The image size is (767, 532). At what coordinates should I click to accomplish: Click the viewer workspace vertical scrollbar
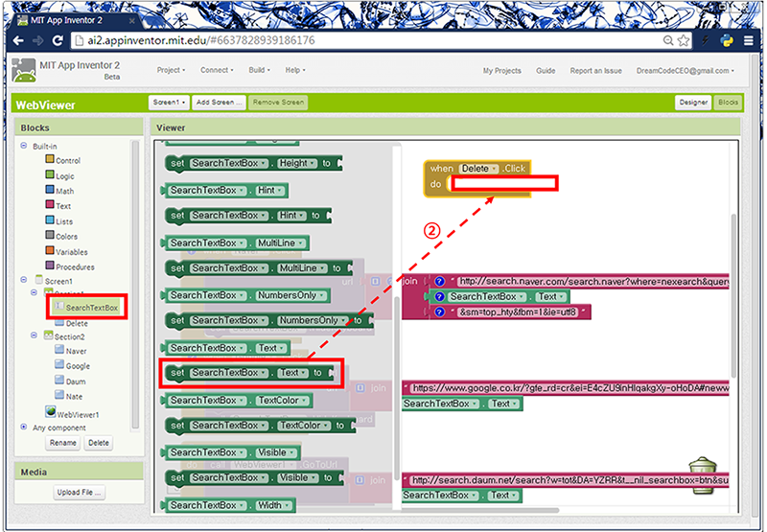733,296
